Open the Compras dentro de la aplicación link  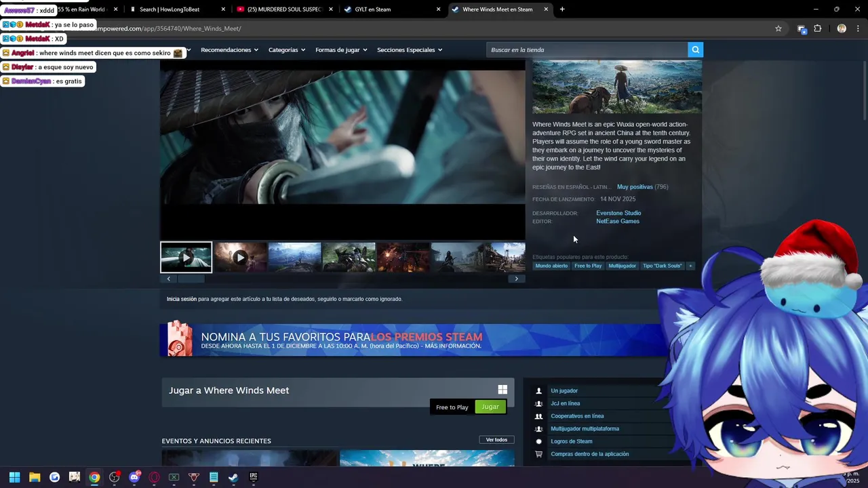pyautogui.click(x=590, y=454)
